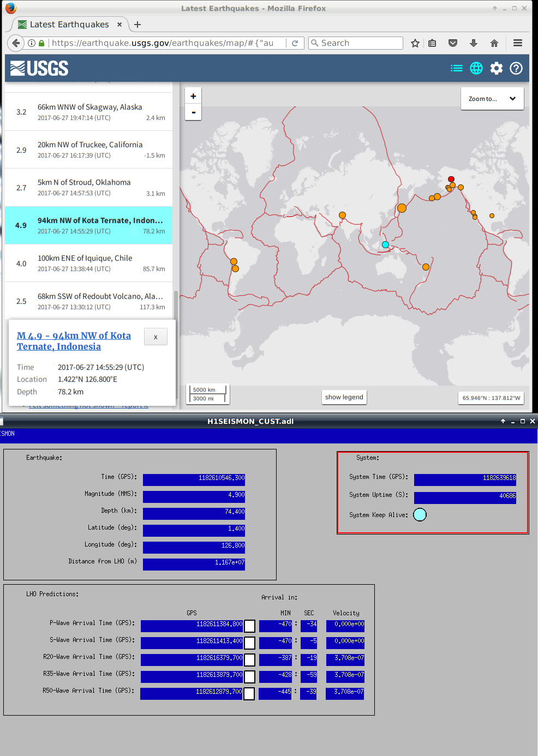Open the Firefox downloads arrow
The width and height of the screenshot is (538, 756).
(x=474, y=43)
